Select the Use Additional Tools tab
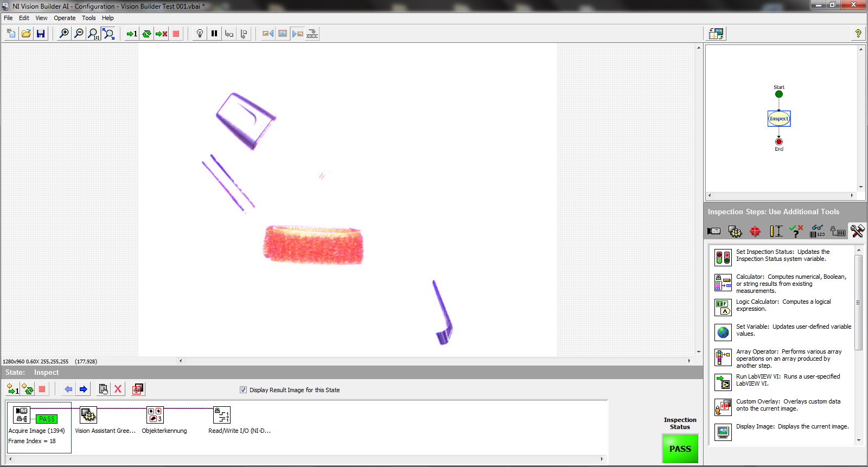This screenshot has height=467, width=868. click(x=857, y=232)
